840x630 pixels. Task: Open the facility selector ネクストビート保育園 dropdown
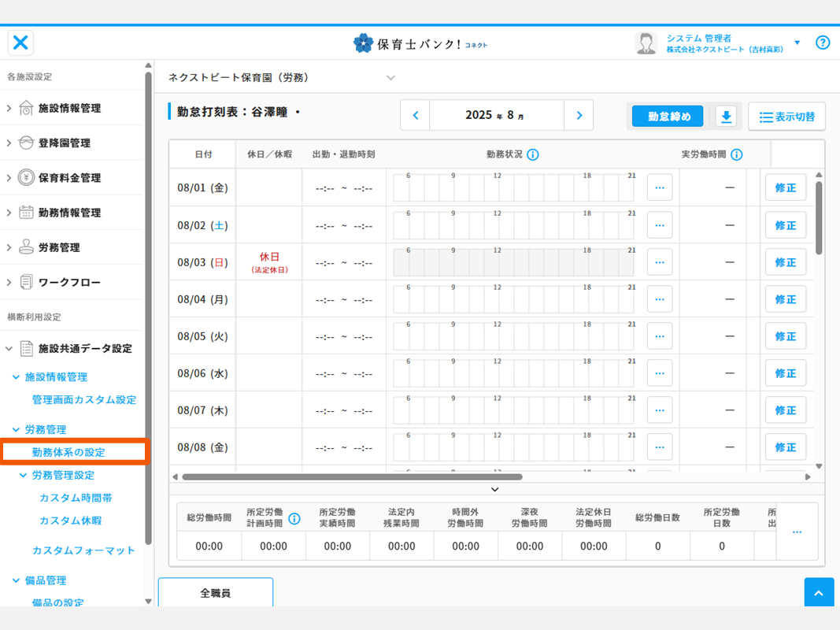coord(390,78)
